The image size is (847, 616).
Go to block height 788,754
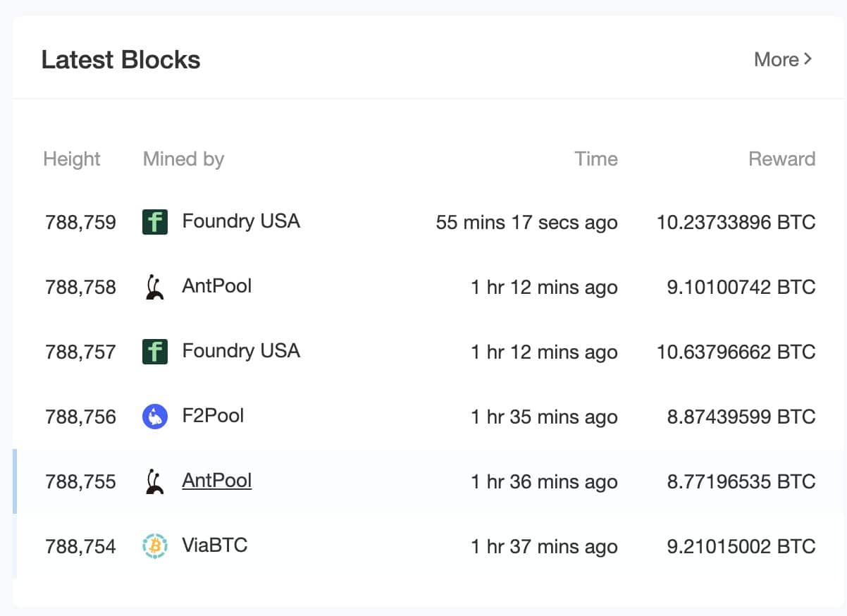[80, 547]
